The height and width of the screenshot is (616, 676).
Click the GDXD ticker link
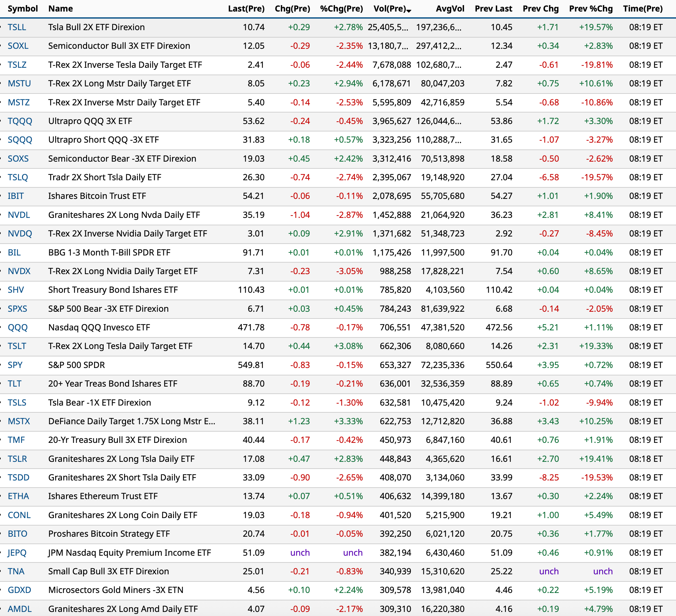point(19,590)
